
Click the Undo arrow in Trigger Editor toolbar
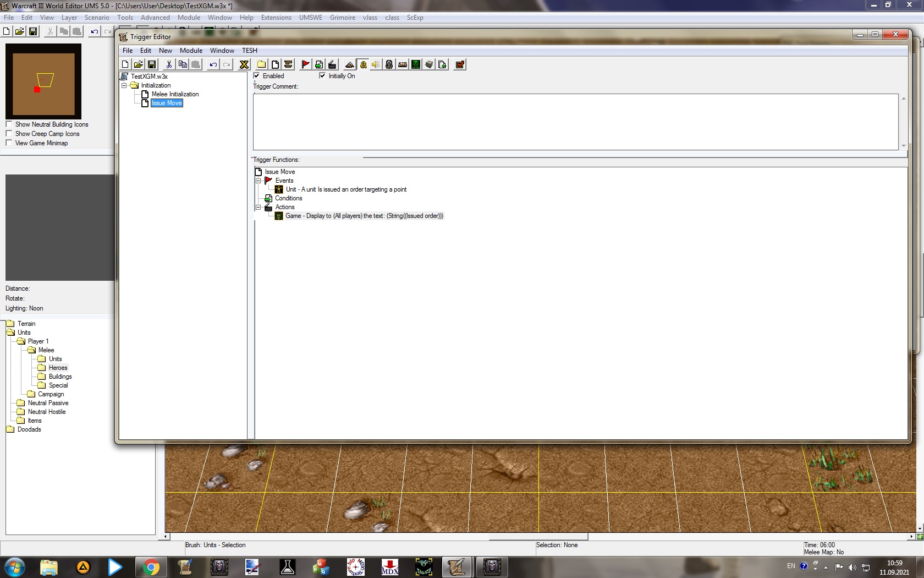(x=213, y=64)
